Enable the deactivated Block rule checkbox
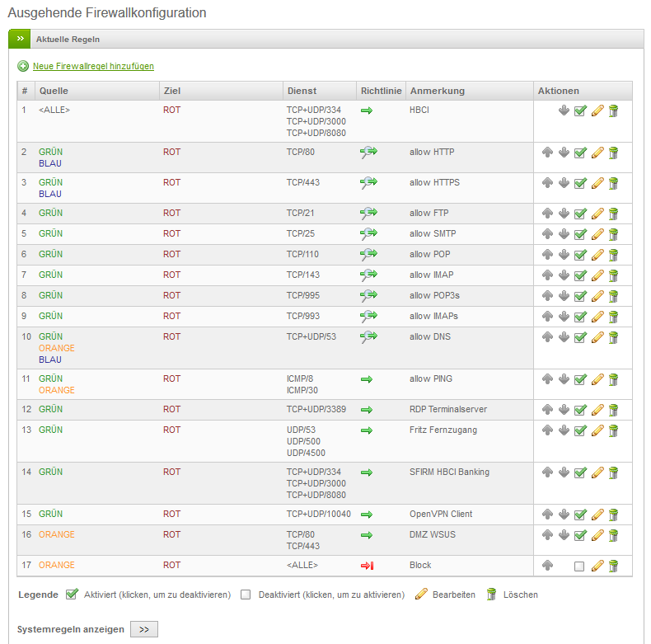 [579, 566]
